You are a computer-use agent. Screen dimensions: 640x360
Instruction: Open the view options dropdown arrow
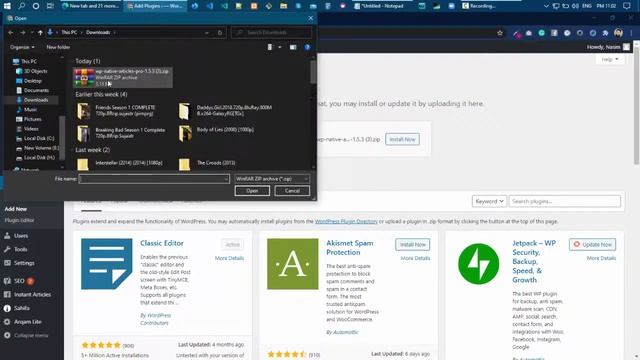280,47
